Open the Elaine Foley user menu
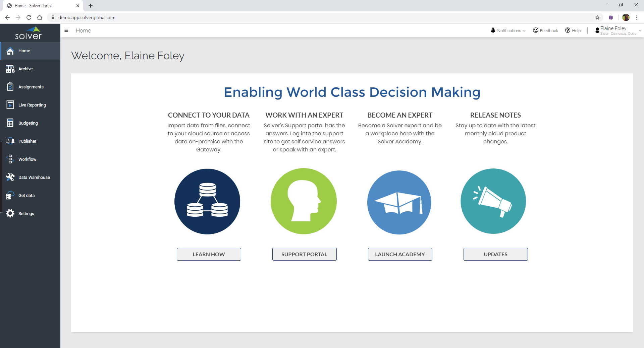644x348 pixels. 617,30
